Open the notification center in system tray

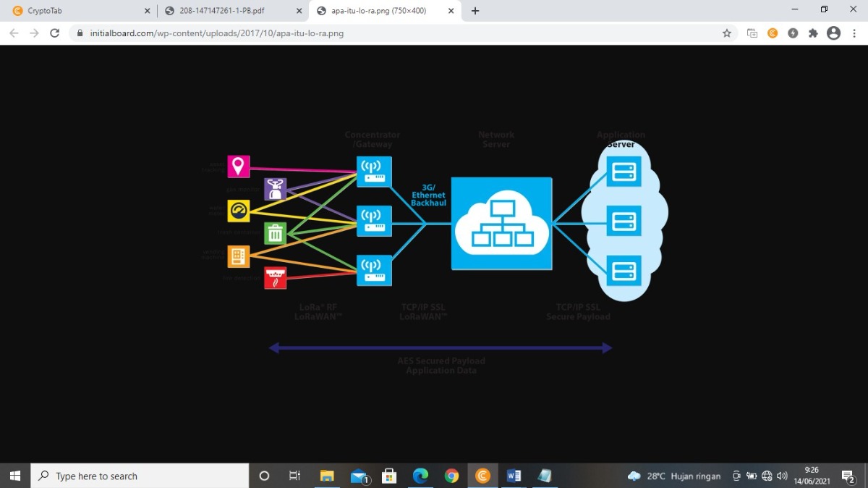point(848,476)
